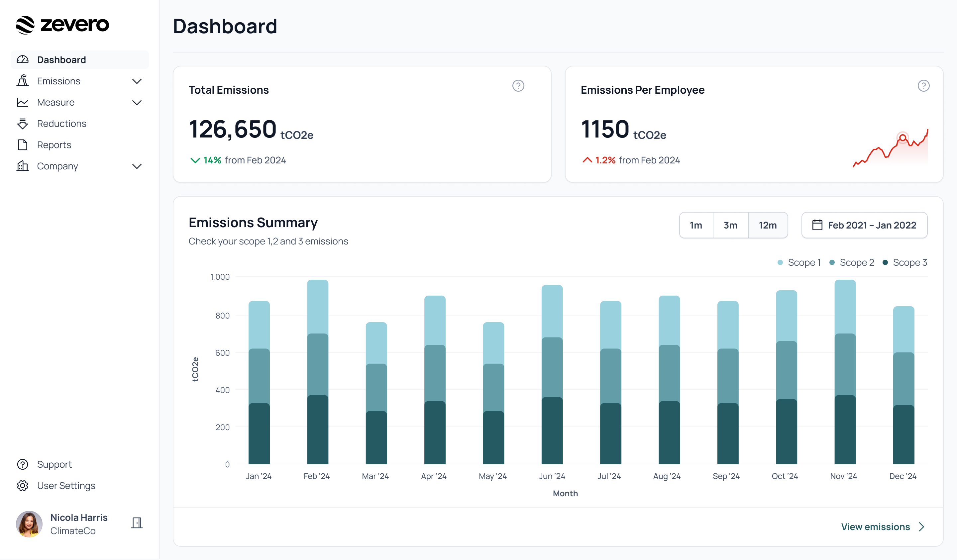Click the View emissions link
The image size is (957, 560).
(876, 526)
